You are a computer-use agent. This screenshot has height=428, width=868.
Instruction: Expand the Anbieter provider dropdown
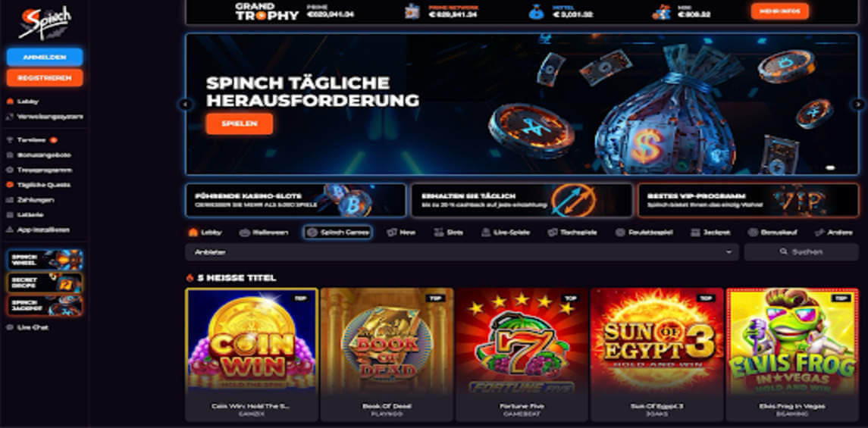pos(462,252)
